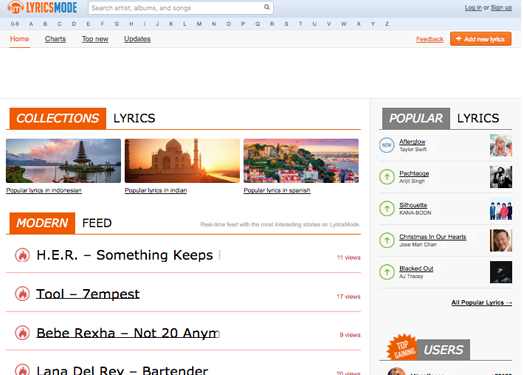523x375 pixels.
Task: Browse artists under letter K
Action: [171, 24]
